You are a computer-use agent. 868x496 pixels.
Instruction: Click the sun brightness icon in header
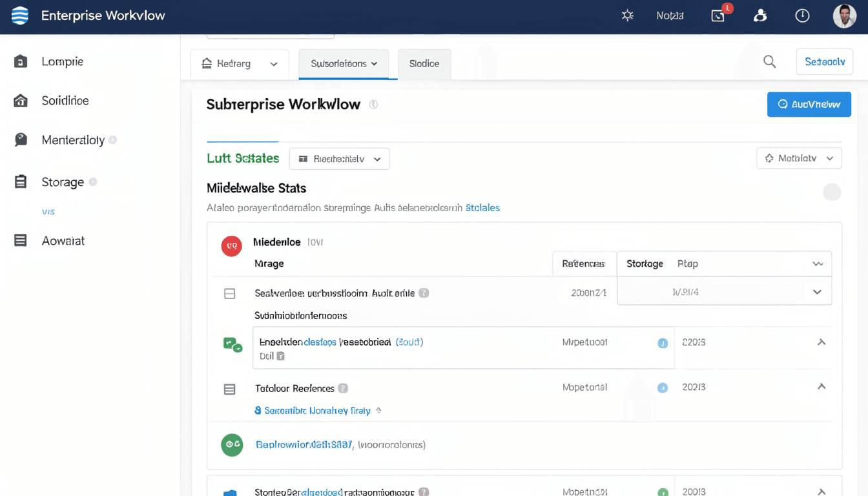pyautogui.click(x=627, y=15)
